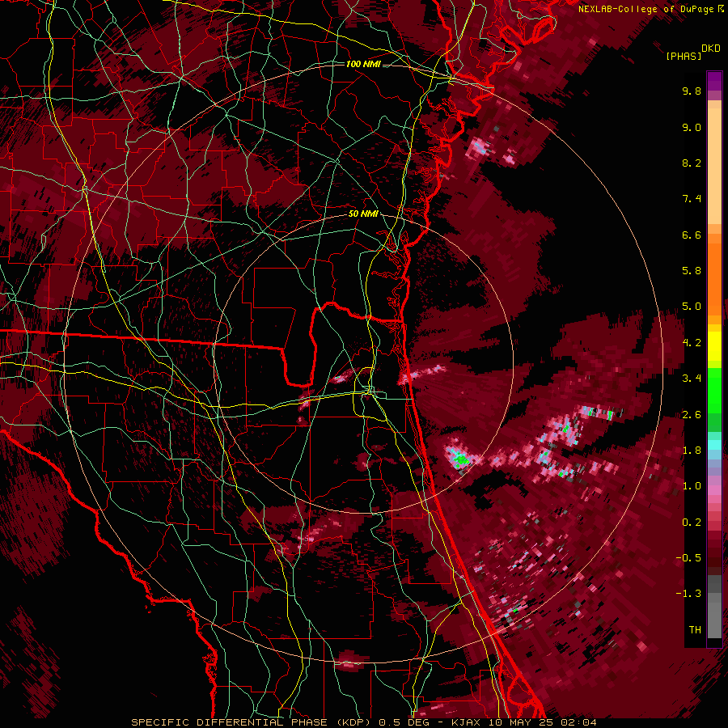Select the 0.2 scale value

tap(692, 523)
